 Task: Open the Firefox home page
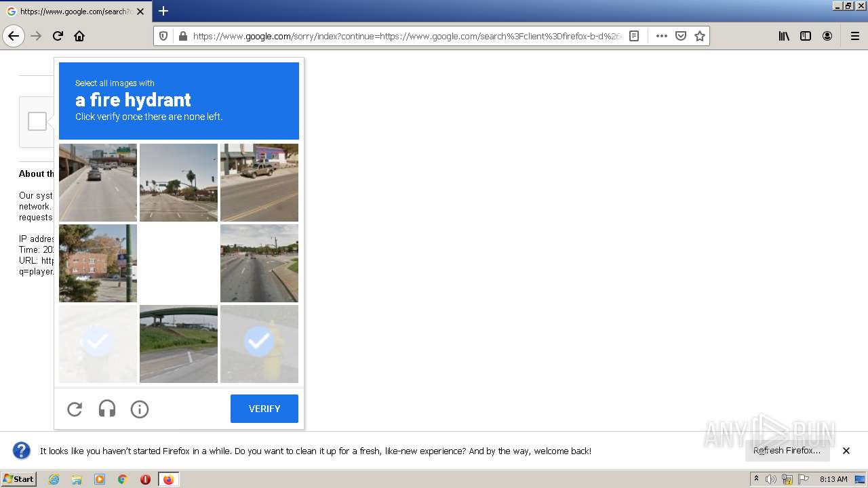(79, 36)
